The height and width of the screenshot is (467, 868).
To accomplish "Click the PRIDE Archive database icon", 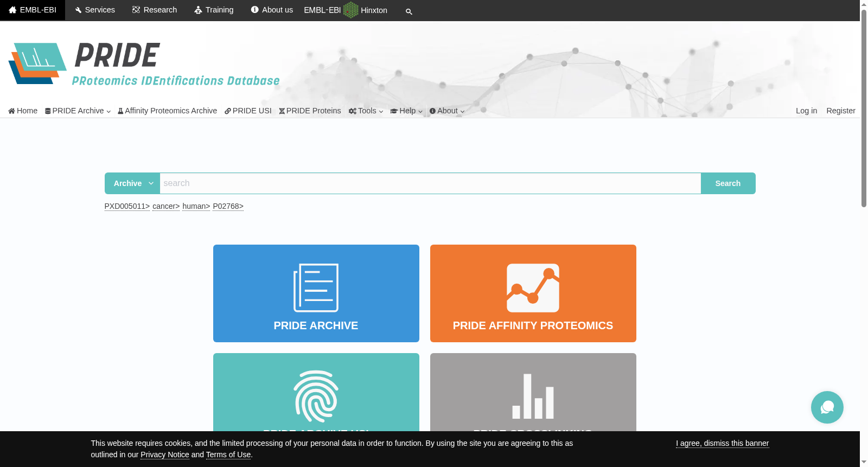I will (x=48, y=111).
